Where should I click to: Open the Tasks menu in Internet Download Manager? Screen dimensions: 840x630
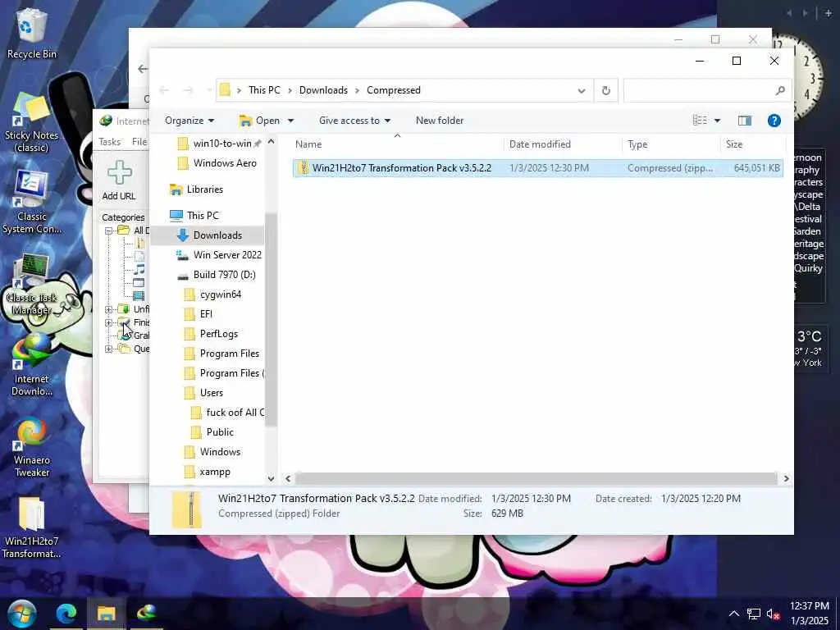tap(110, 141)
